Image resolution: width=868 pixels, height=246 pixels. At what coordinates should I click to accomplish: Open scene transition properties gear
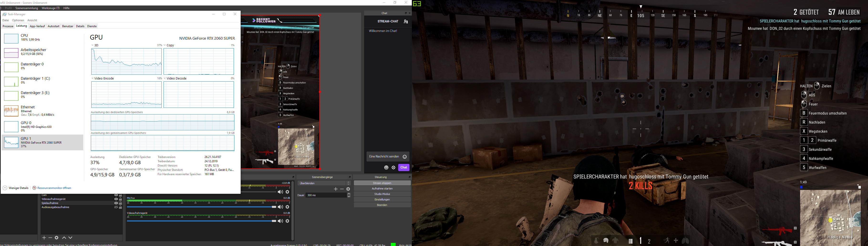pyautogui.click(x=348, y=189)
